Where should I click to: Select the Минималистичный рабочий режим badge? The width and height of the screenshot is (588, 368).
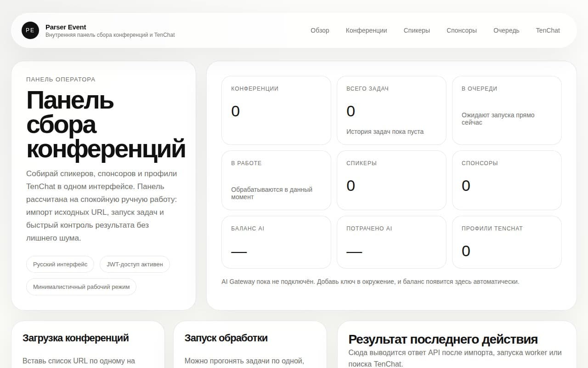click(x=81, y=287)
